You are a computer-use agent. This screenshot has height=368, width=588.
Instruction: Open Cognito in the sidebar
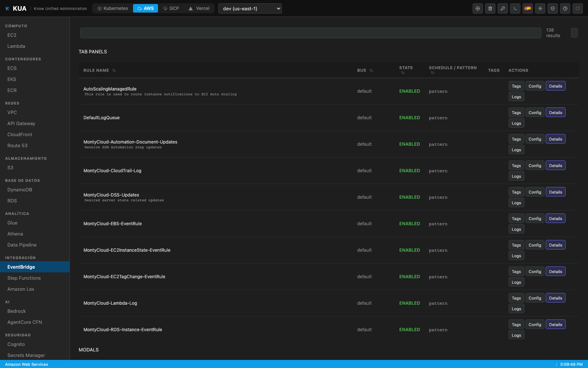[35, 344]
